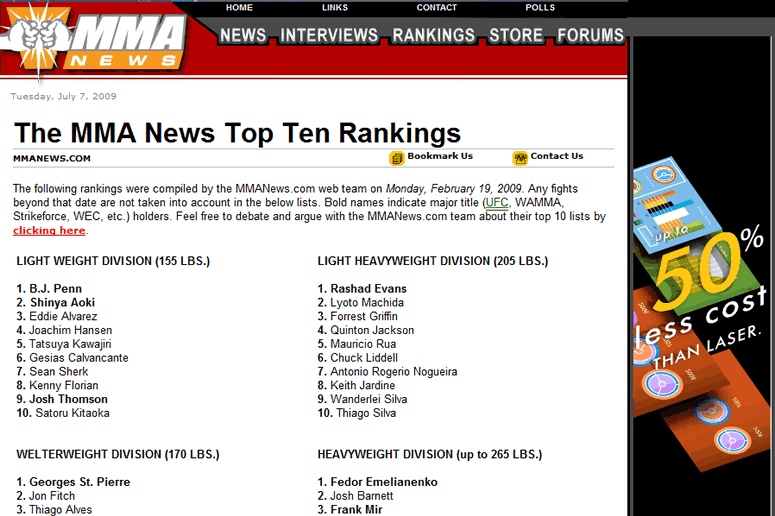
Task: Click the Contact Us text link
Action: click(x=557, y=156)
